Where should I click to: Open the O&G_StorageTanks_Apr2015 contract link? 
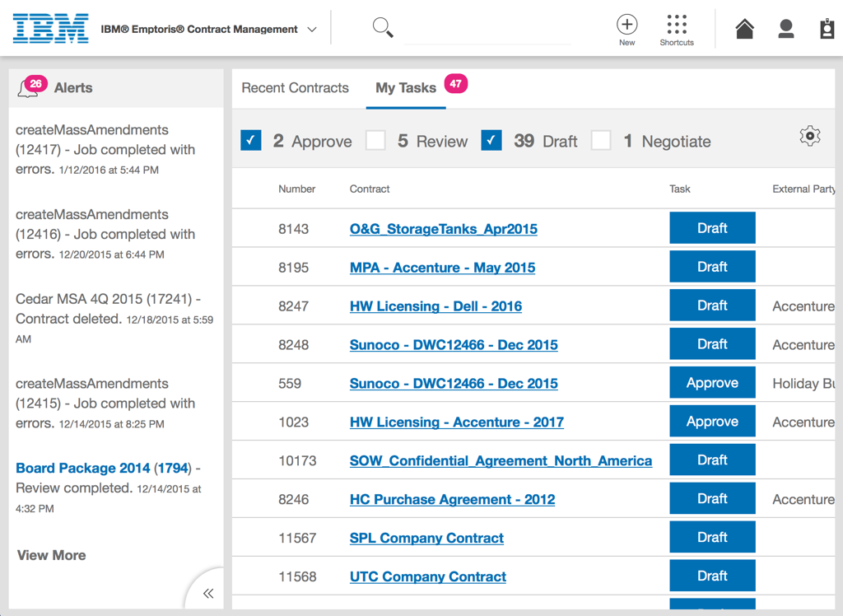click(443, 229)
